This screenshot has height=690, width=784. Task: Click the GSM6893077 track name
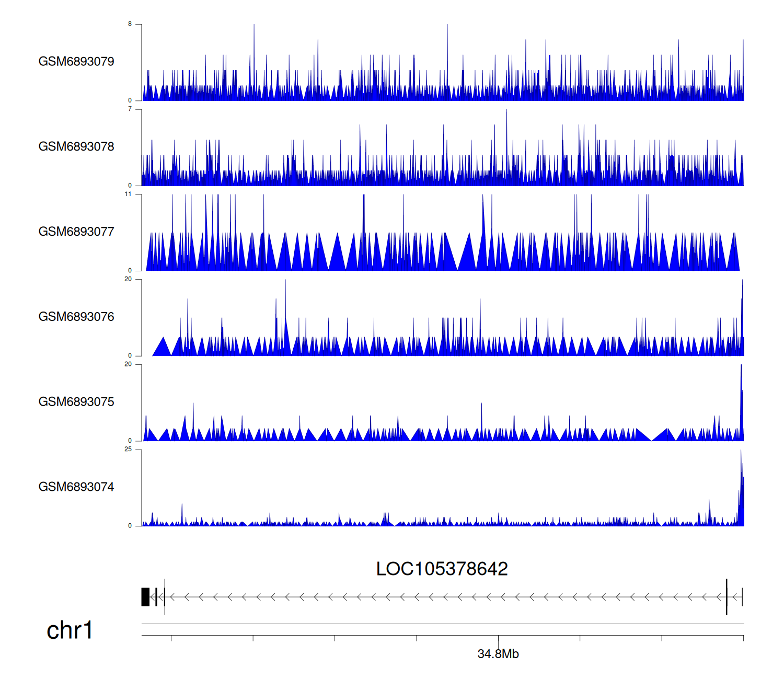[76, 232]
